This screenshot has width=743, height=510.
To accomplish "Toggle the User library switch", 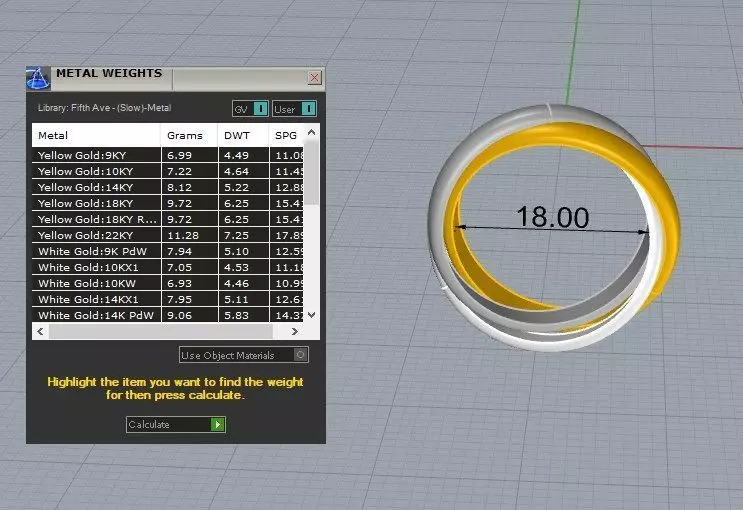I will tap(294, 109).
